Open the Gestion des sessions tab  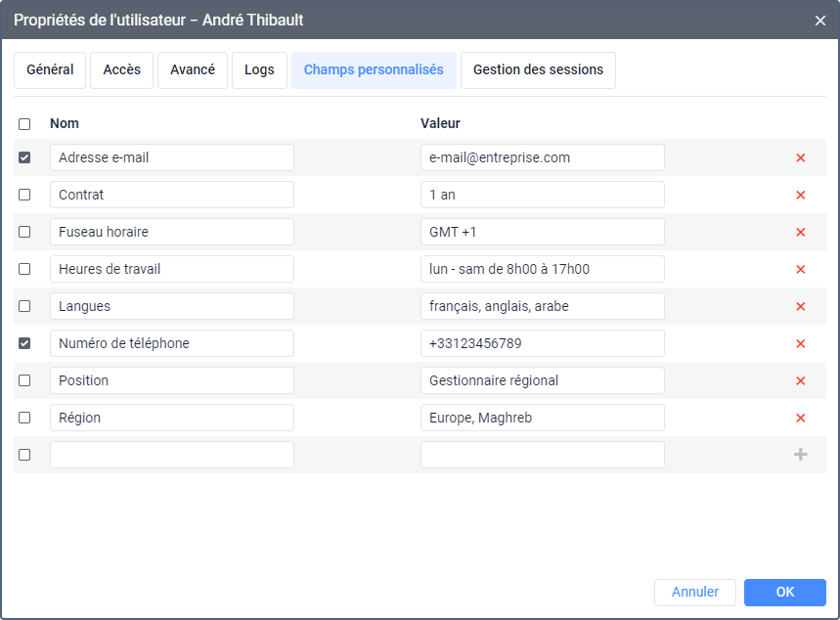pyautogui.click(x=538, y=70)
